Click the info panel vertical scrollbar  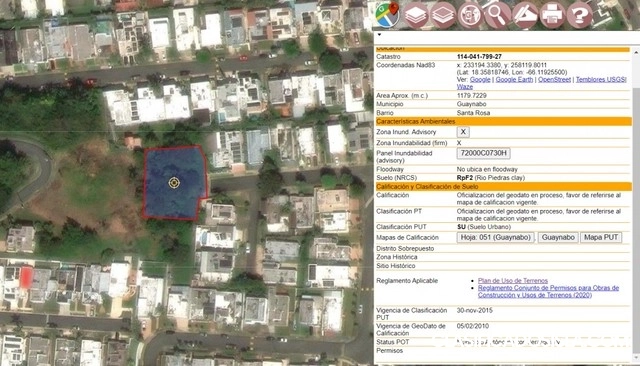tap(636, 204)
